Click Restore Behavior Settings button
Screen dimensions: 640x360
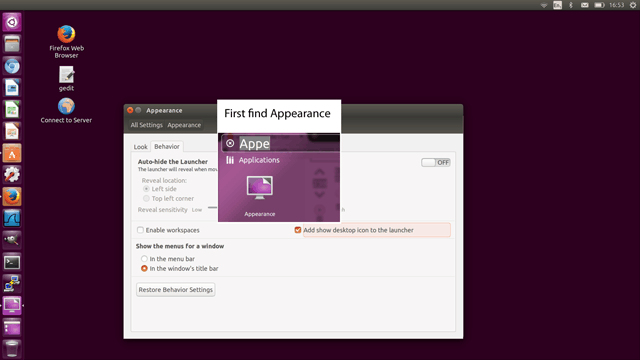tap(176, 289)
